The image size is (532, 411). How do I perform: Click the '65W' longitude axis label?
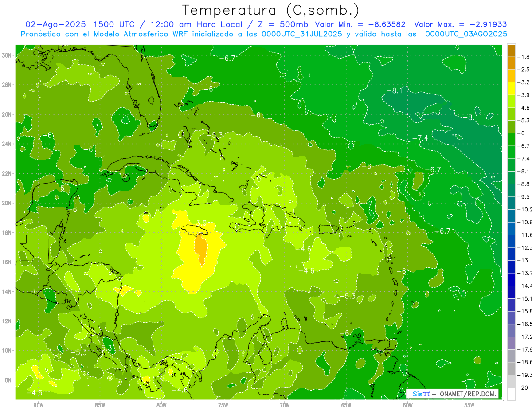(346, 405)
